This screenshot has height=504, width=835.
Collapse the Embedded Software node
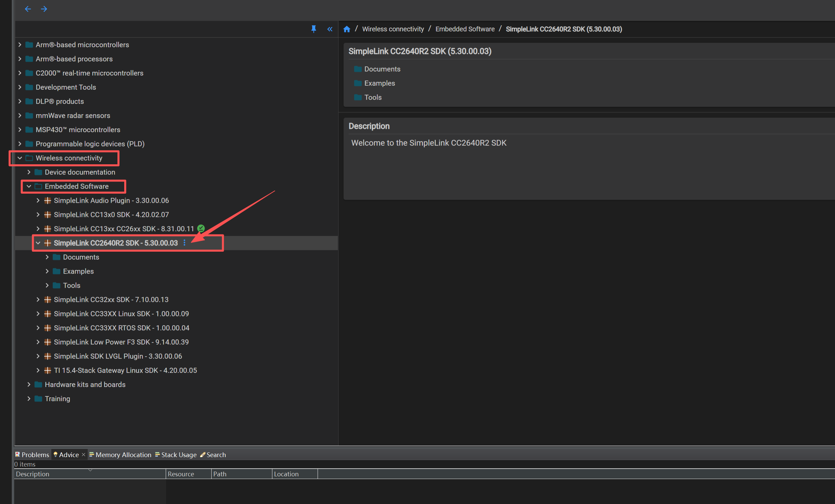tap(29, 187)
